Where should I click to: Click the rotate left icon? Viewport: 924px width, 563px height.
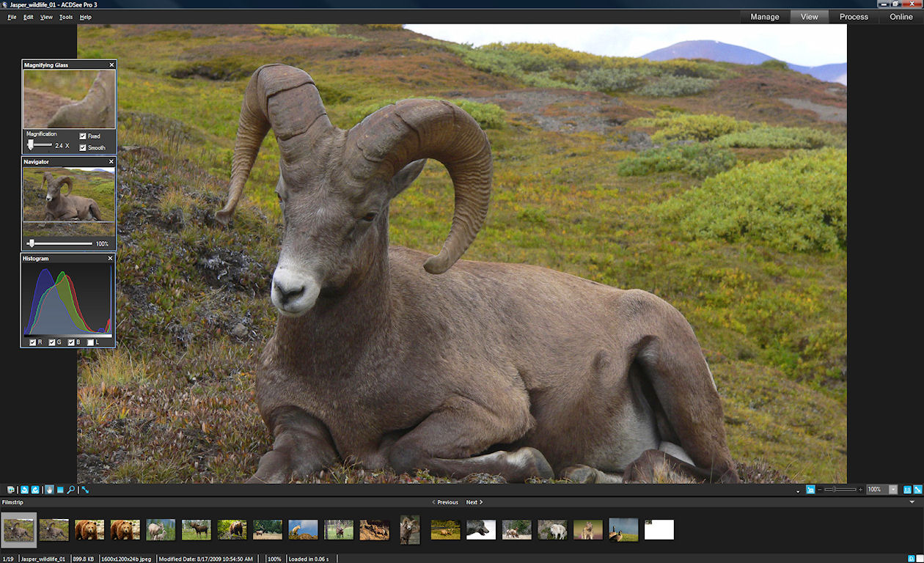(x=24, y=490)
